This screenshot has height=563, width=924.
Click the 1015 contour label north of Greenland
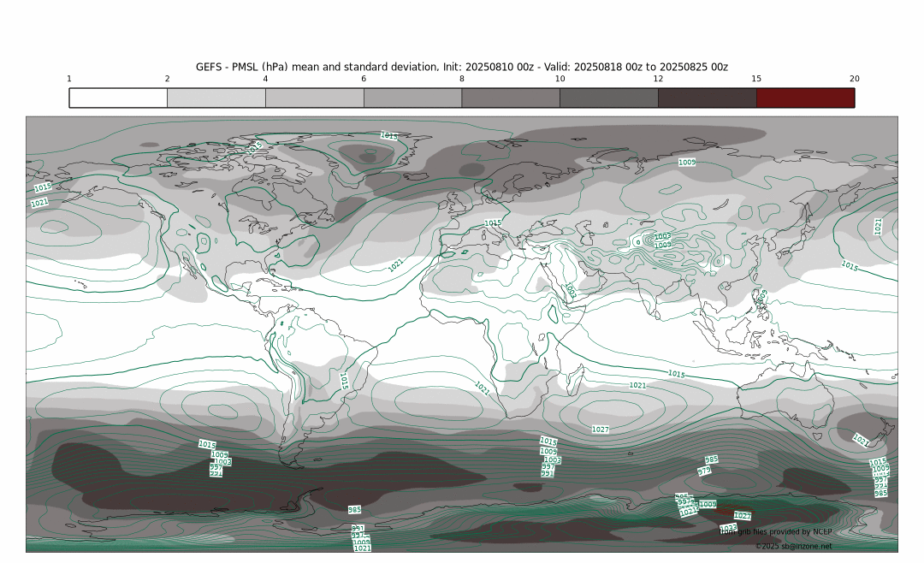point(388,135)
